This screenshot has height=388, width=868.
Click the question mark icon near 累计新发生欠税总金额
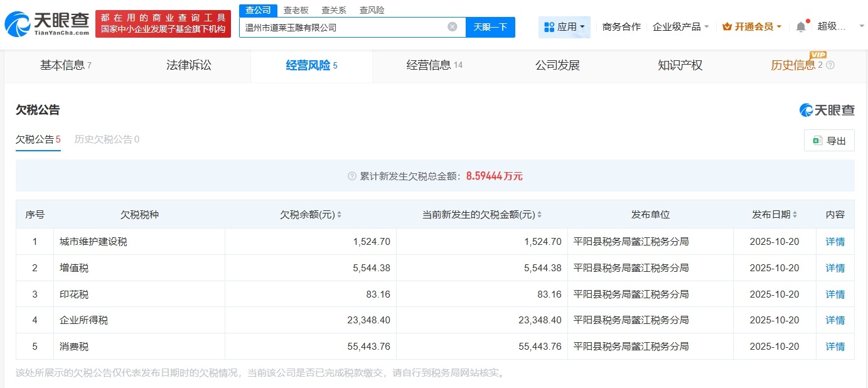pyautogui.click(x=352, y=176)
